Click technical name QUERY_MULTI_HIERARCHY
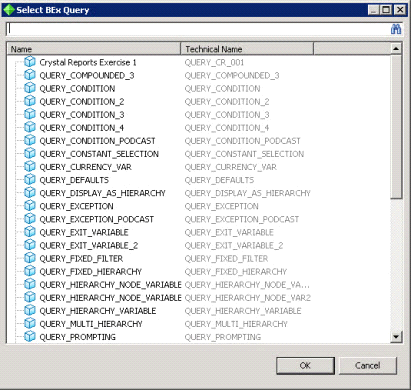 [x=236, y=324]
